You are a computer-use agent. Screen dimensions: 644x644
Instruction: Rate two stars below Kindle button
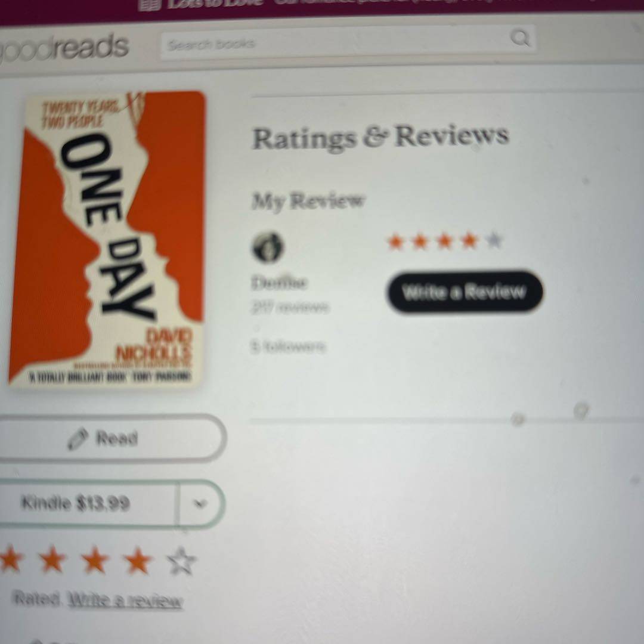pyautogui.click(x=52, y=559)
